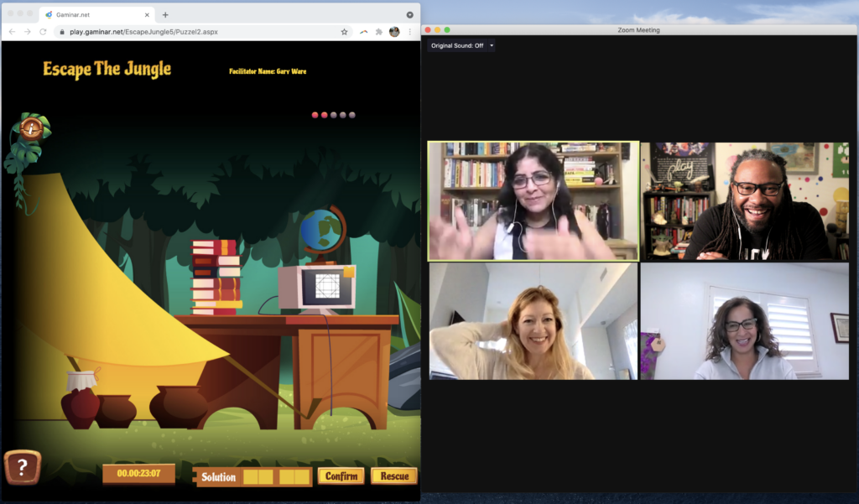Click the tab search dropdown circle in Chrome
This screenshot has width=859, height=504.
click(409, 14)
